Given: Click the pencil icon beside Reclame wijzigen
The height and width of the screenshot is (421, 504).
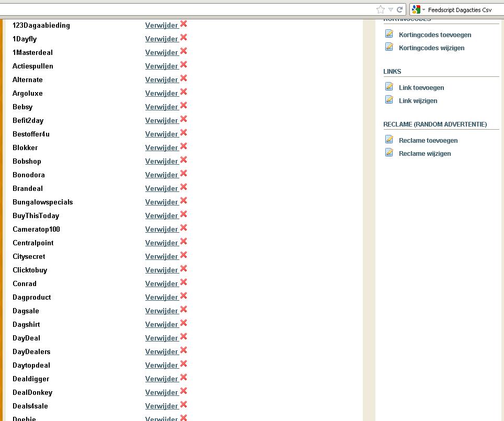Looking at the screenshot, I should [389, 152].
